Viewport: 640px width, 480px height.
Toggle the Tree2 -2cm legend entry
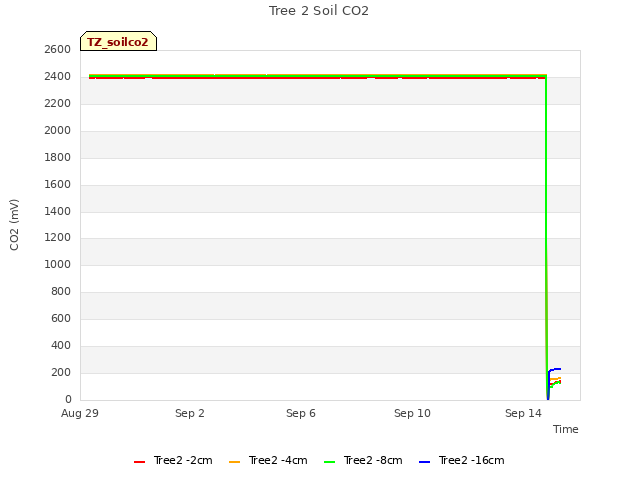[173, 461]
